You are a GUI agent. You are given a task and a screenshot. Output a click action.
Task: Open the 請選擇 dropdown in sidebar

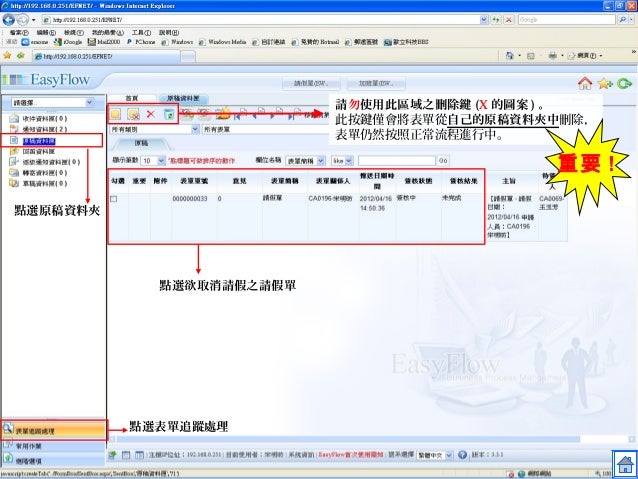(53, 103)
